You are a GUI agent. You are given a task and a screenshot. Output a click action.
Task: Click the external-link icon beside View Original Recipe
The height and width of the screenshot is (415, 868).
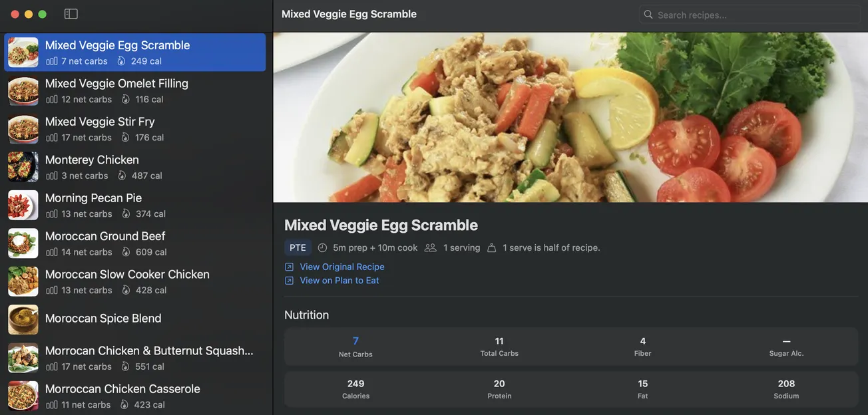[x=289, y=266]
